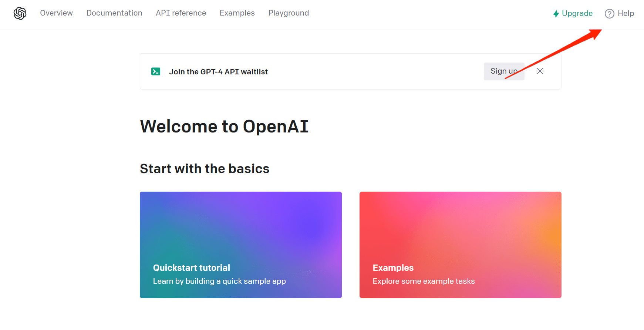Click the Sign up button
The height and width of the screenshot is (330, 644).
coord(504,71)
